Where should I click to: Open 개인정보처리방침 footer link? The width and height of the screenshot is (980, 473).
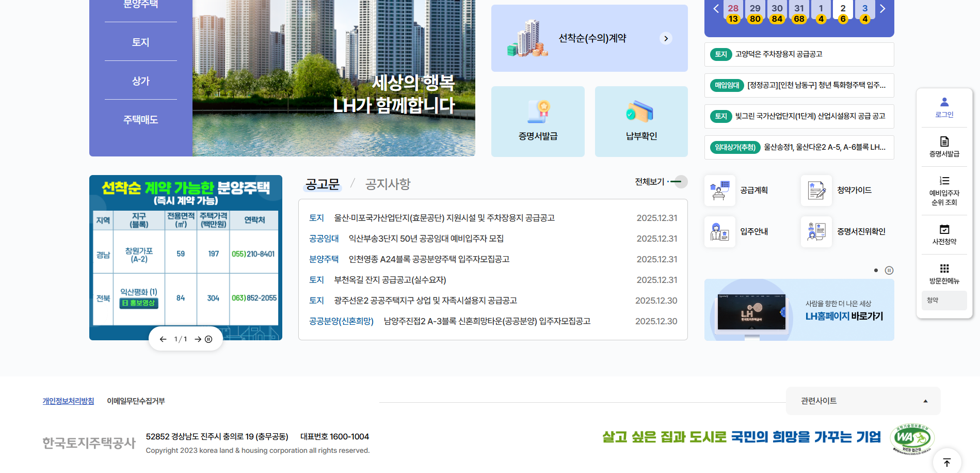pos(68,401)
